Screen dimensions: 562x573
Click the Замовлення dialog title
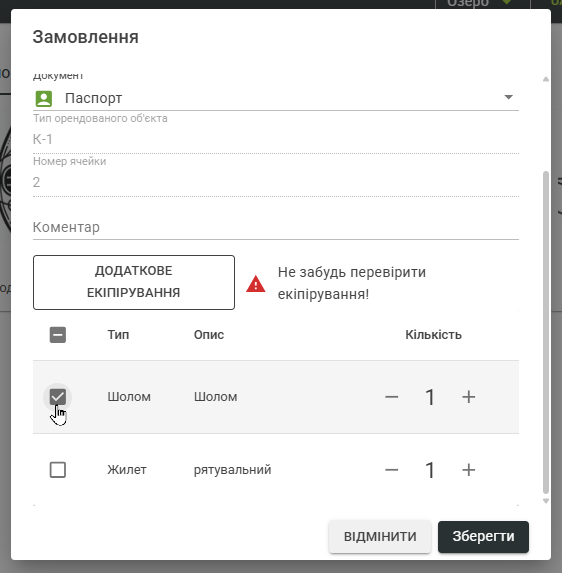coord(86,37)
